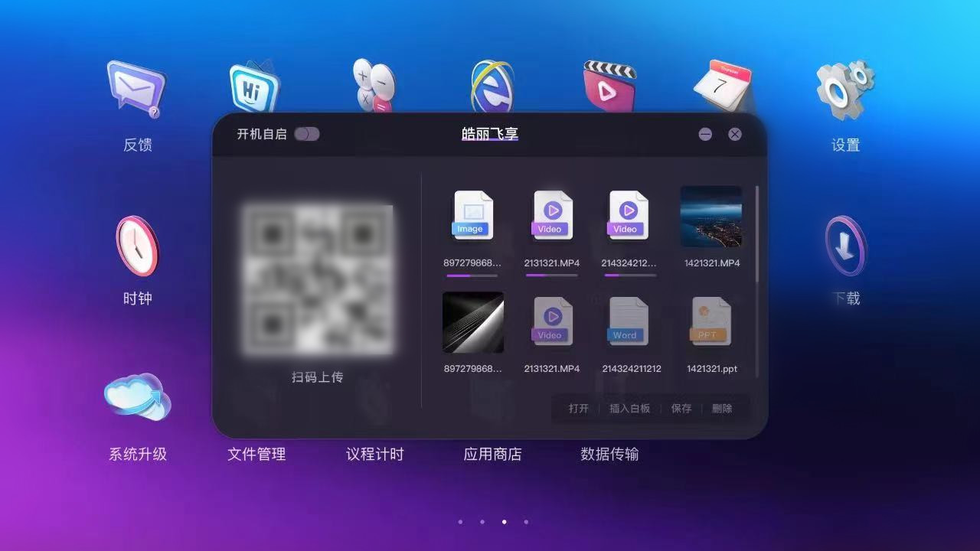
Task: Click the 插入白板 button
Action: (x=629, y=409)
